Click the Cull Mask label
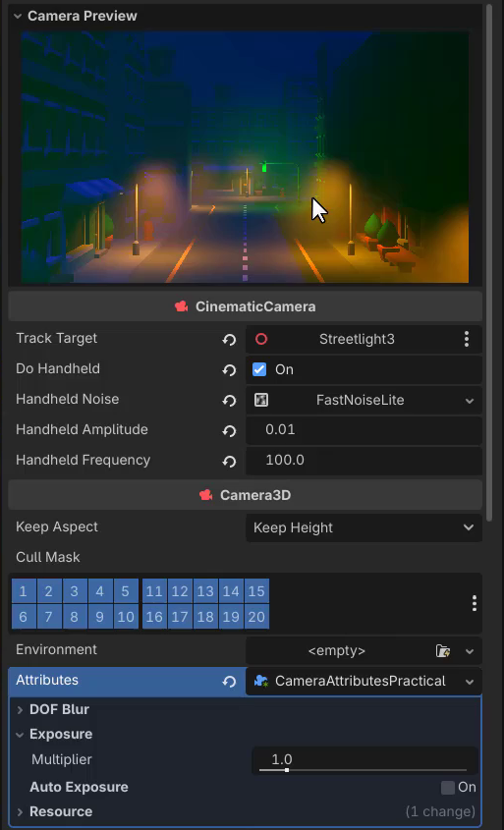 point(47,557)
